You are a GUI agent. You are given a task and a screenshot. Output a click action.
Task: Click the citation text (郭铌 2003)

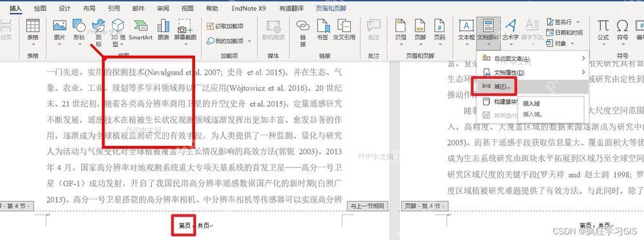coord(298,151)
